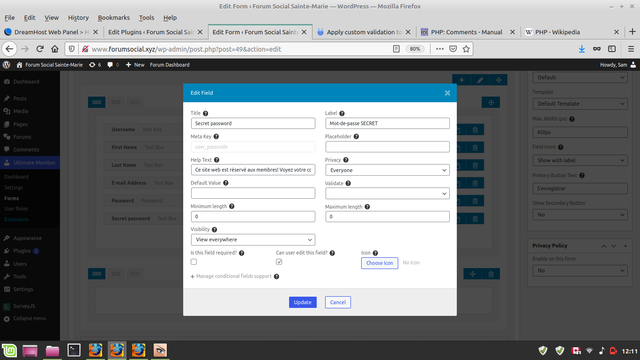Collapse the Privacy Policy panel toggle arrow
This screenshot has width=640, height=360.
[x=625, y=246]
